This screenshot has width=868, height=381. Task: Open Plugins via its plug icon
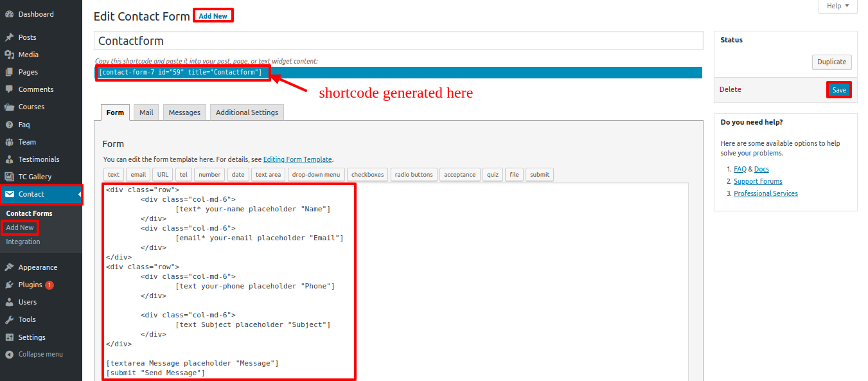tap(9, 285)
